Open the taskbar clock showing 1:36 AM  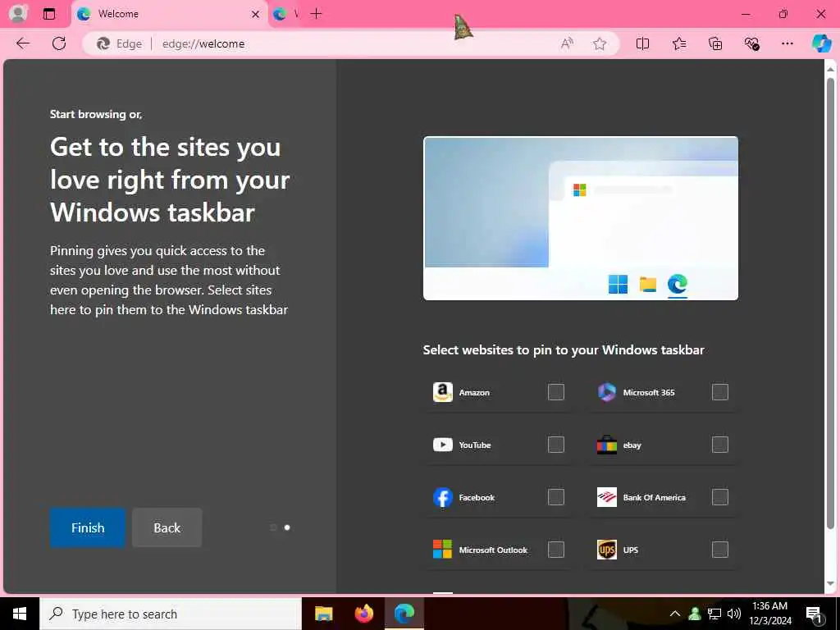[769, 614]
